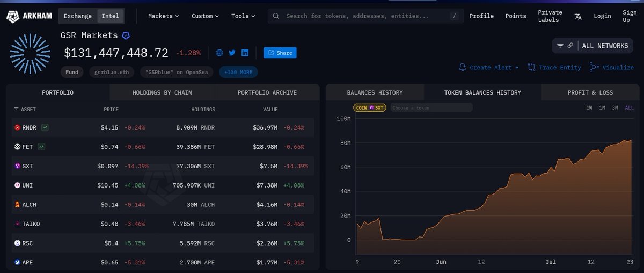Click the gsrblue.eth tag
The width and height of the screenshot is (644, 273).
[112, 72]
